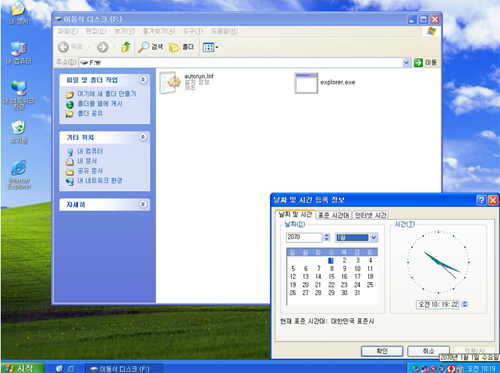
Task: Open the File (파일) menu
Action: coord(68,31)
